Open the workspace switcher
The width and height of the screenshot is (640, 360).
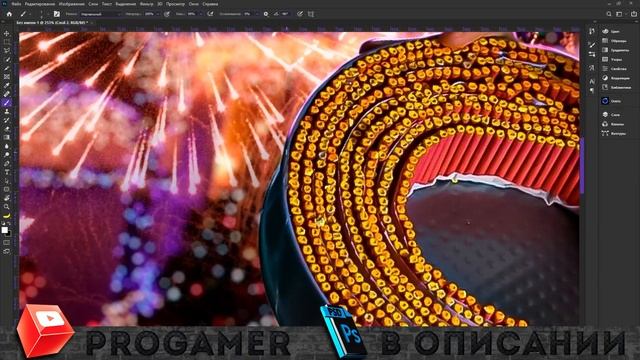coord(620,14)
